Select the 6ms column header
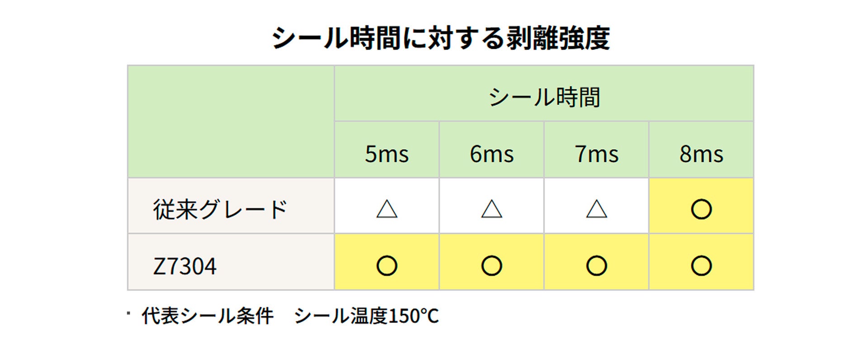Viewport: 868px width, 351px height. (x=492, y=154)
